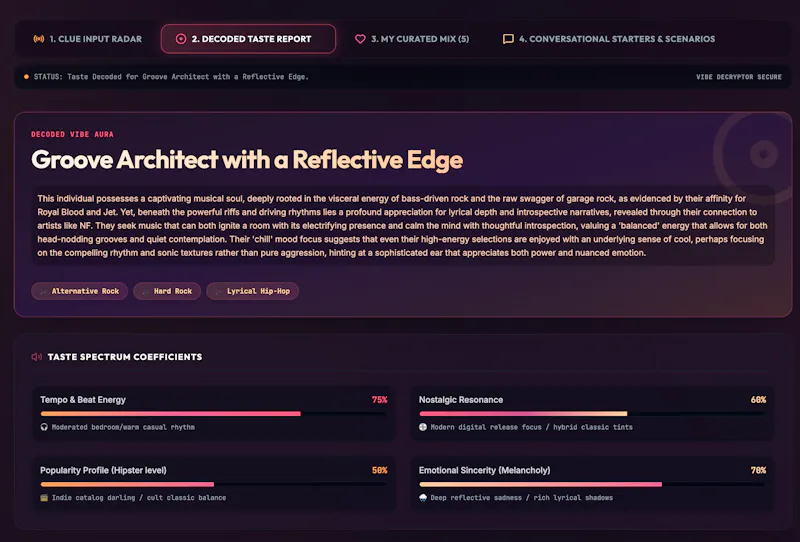This screenshot has height=542, width=800.
Task: Click the 'Nostalgic Resonance' label
Action: tap(461, 400)
